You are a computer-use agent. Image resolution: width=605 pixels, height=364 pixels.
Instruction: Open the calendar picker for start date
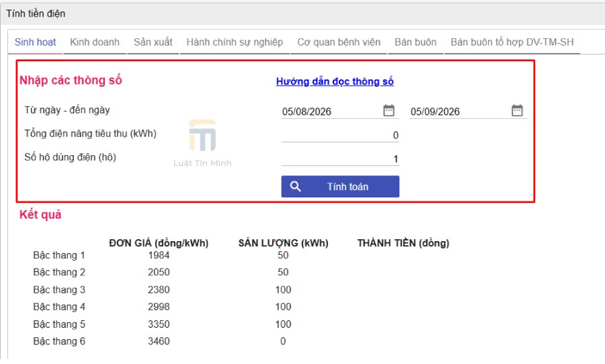coord(389,110)
